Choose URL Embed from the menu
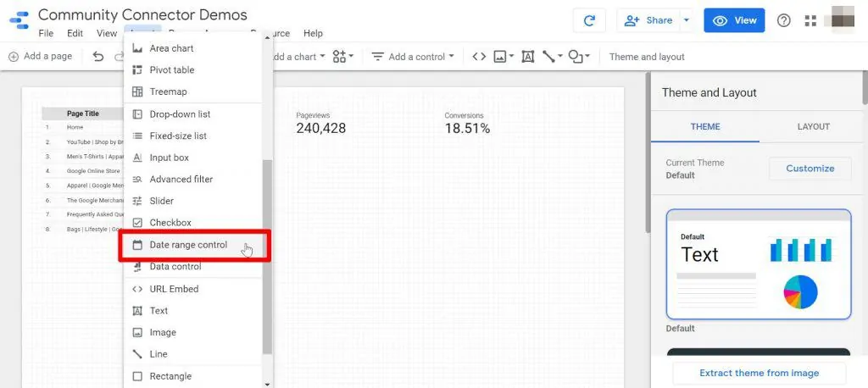 [192, 288]
